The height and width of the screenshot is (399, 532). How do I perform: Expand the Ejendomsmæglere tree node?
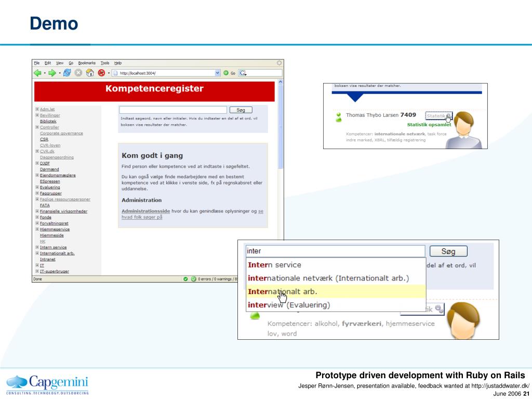[37, 176]
